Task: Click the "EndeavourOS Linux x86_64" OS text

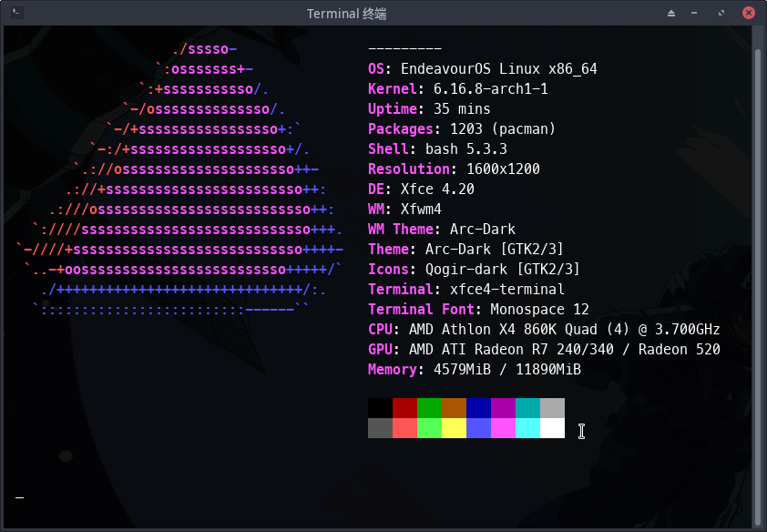Action: click(x=498, y=69)
